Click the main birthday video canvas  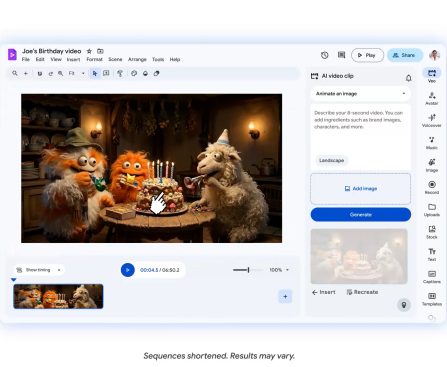pos(152,168)
